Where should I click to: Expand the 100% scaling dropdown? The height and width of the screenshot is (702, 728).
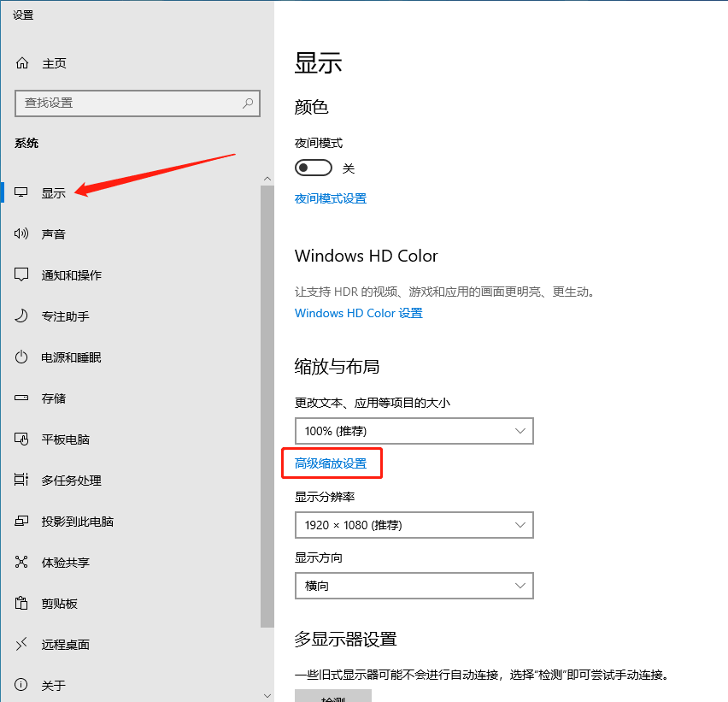pos(414,431)
